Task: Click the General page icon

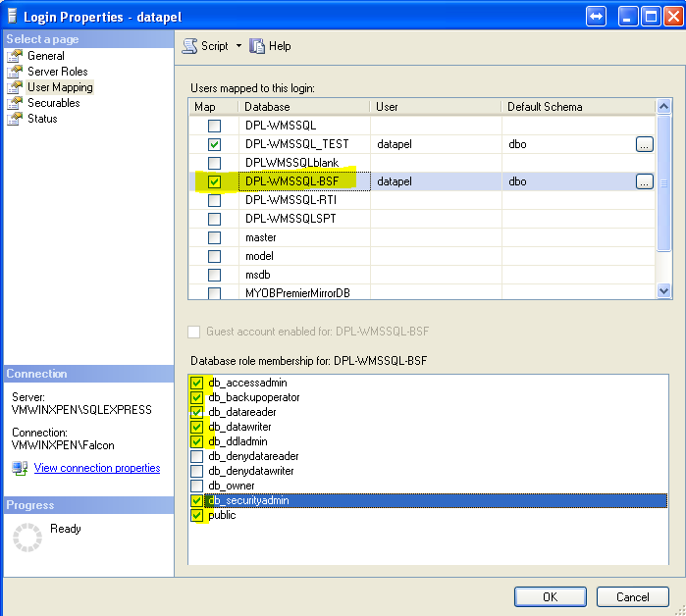Action: click(15, 56)
